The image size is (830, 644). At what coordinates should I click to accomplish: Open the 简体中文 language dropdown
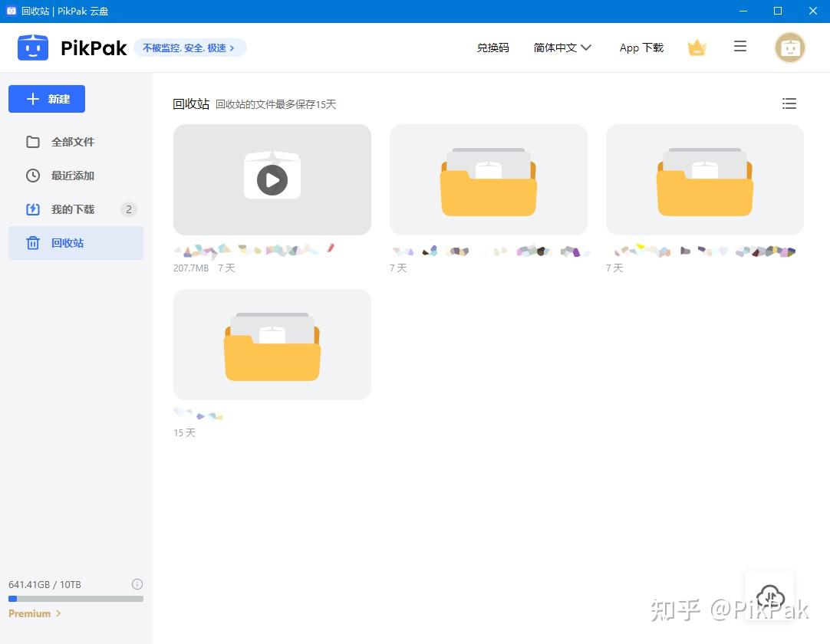(x=562, y=47)
